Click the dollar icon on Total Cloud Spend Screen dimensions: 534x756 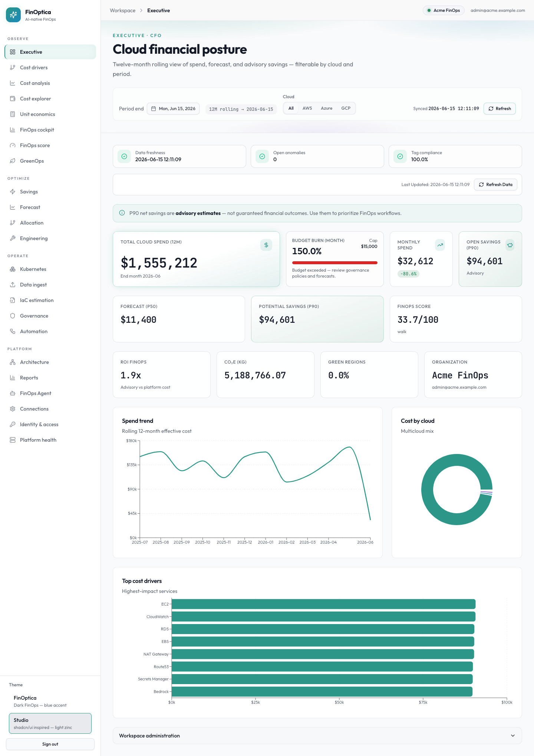(266, 245)
